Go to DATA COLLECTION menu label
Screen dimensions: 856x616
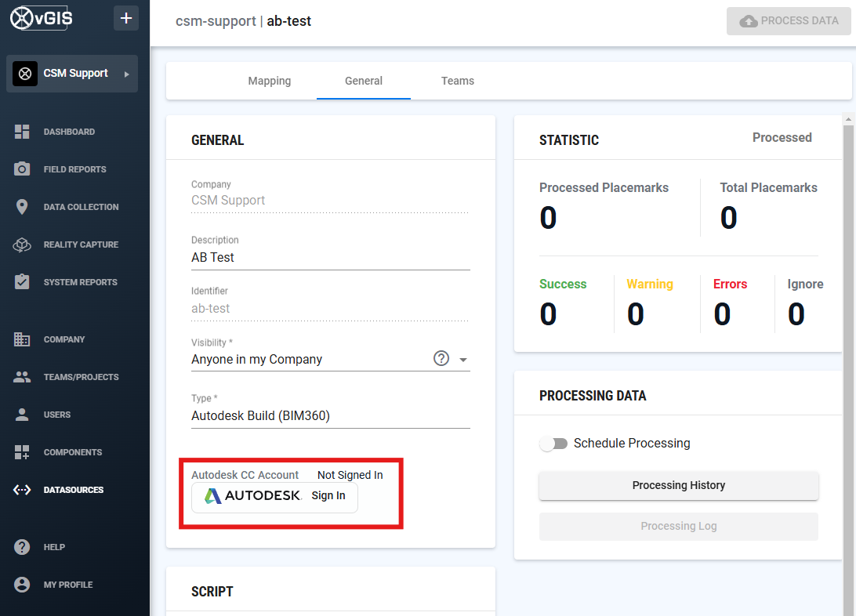click(81, 208)
